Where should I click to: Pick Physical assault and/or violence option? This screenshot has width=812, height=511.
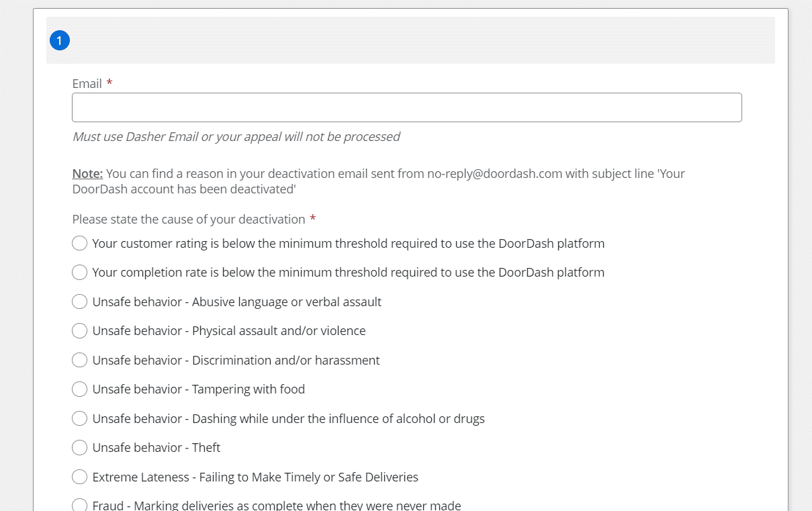(80, 331)
